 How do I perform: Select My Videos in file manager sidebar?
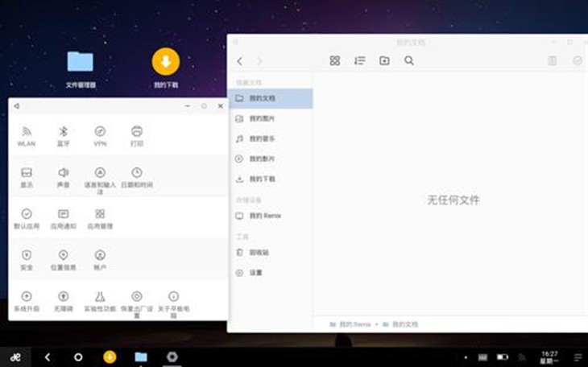click(270, 159)
